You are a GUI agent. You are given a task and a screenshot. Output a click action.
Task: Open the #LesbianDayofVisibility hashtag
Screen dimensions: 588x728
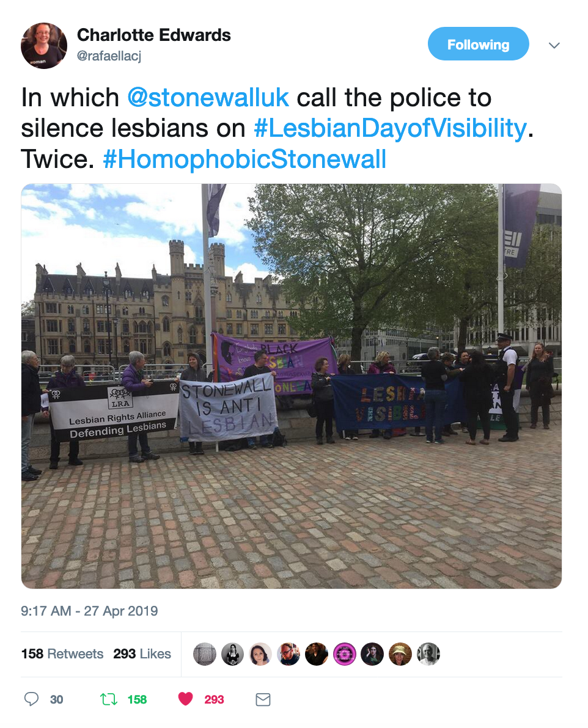pos(391,128)
